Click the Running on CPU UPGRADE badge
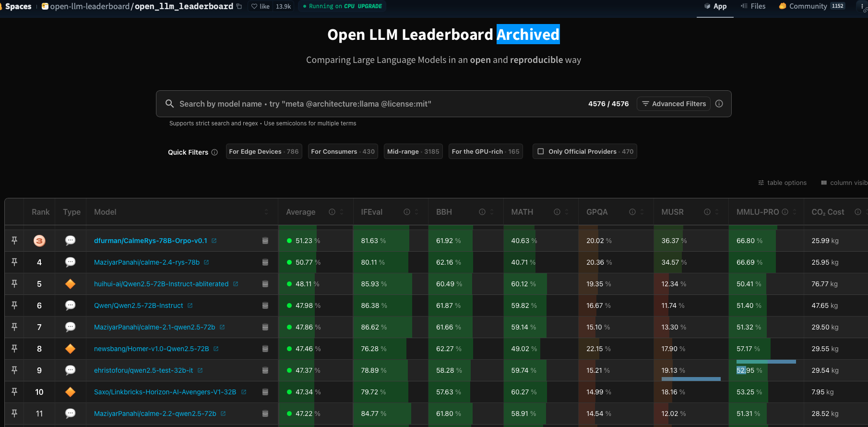This screenshot has height=427, width=868. pos(342,6)
